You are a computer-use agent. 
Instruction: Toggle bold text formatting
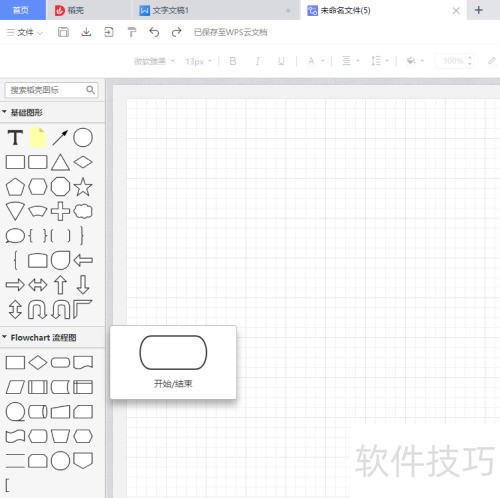(233, 61)
